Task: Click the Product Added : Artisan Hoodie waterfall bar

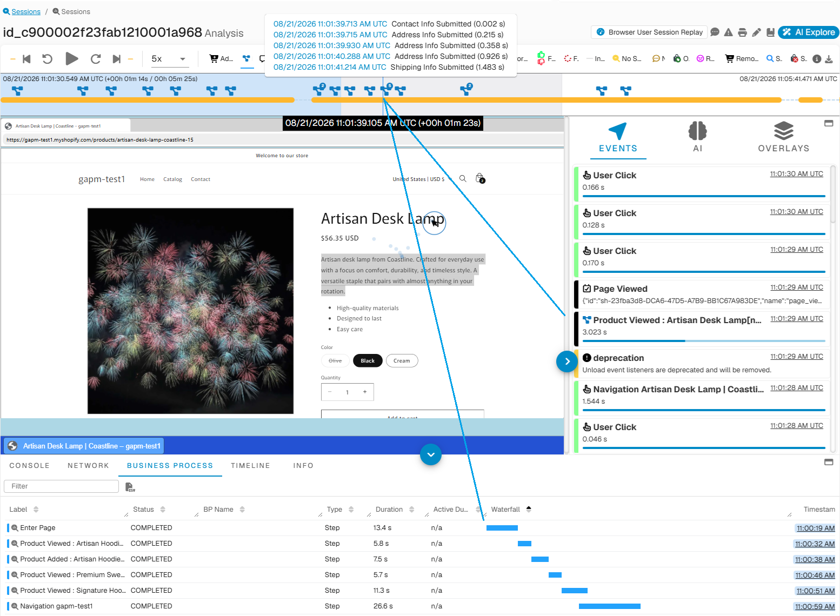Action: click(x=540, y=559)
